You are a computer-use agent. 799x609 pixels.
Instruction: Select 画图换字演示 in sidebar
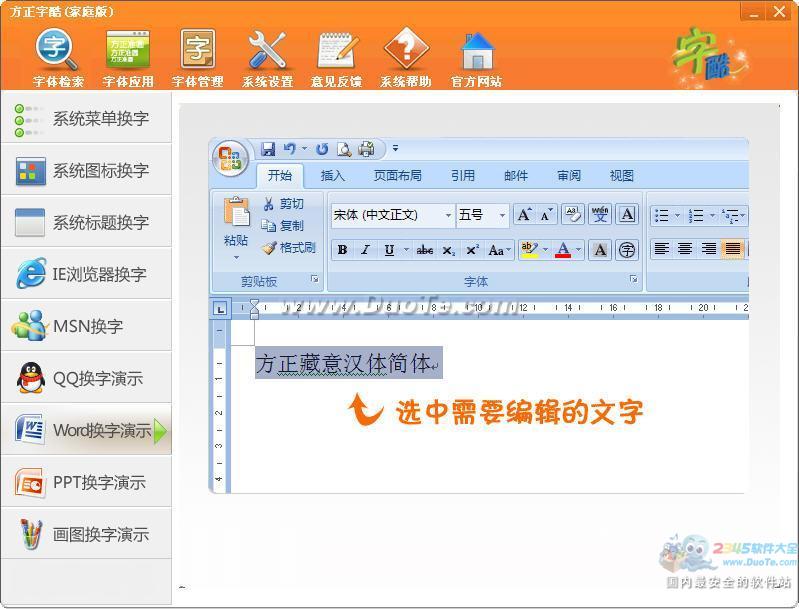(86, 534)
